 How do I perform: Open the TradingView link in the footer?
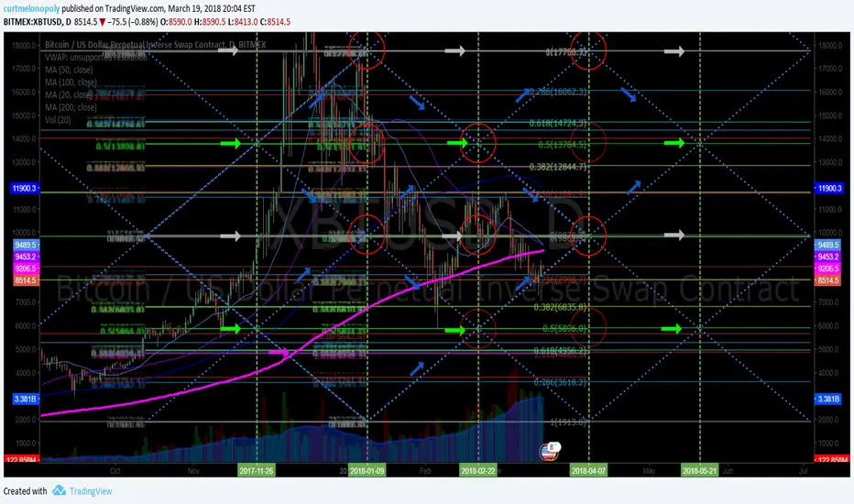tap(91, 491)
